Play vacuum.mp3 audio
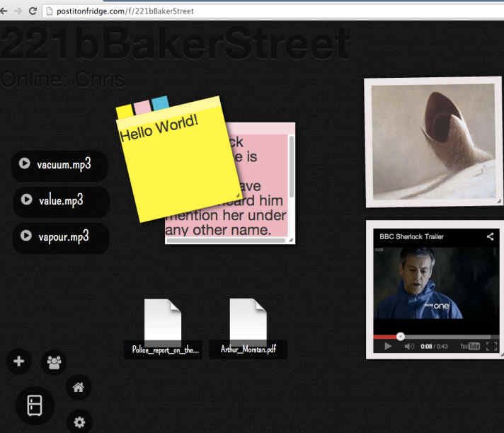The image size is (504, 433). click(x=25, y=163)
